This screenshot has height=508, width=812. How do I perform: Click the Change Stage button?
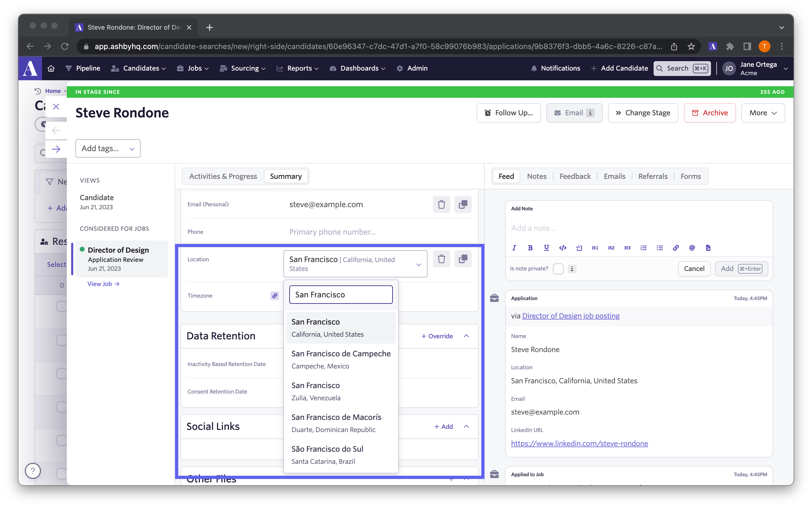(x=643, y=113)
